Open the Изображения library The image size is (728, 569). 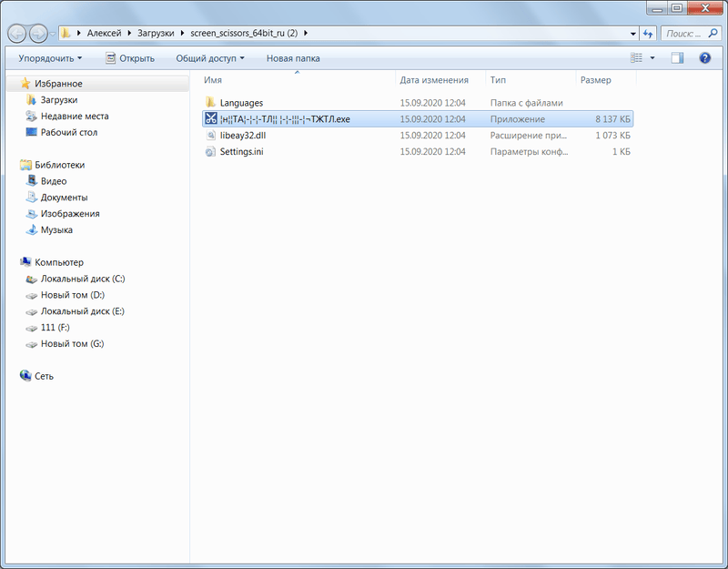click(x=70, y=214)
